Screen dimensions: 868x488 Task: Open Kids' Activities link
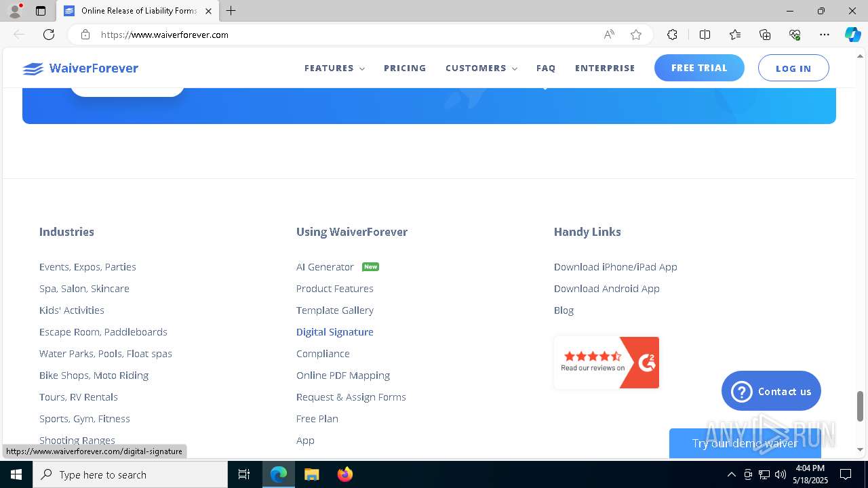72,310
